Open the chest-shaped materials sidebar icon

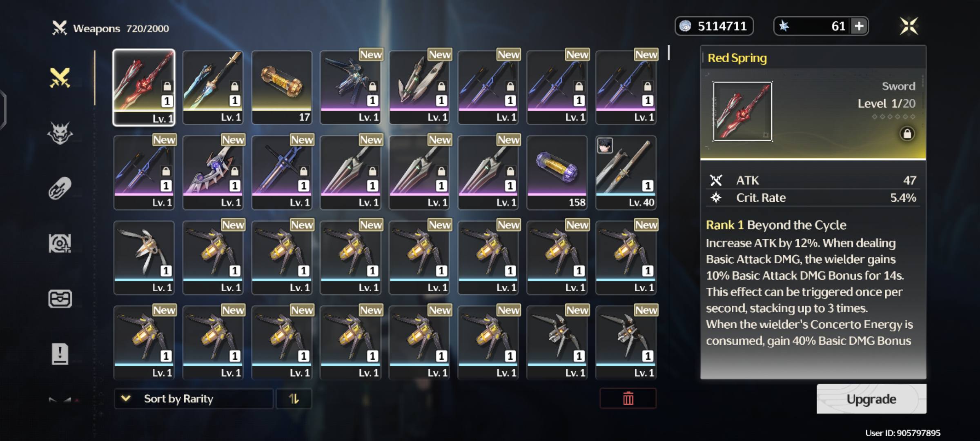click(x=60, y=298)
